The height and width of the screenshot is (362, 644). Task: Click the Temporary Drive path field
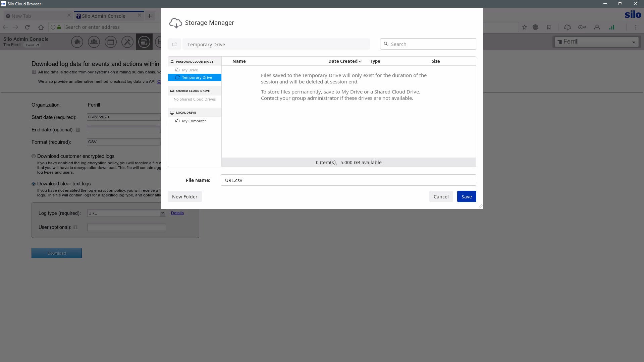(x=276, y=44)
